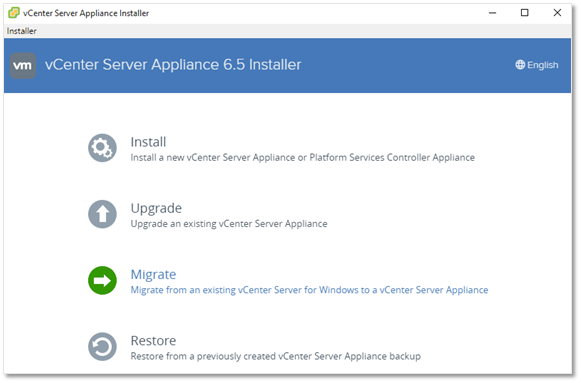Image resolution: width=581 pixels, height=383 pixels.
Task: Click the Restore circular-arrow icon
Action: click(x=102, y=347)
